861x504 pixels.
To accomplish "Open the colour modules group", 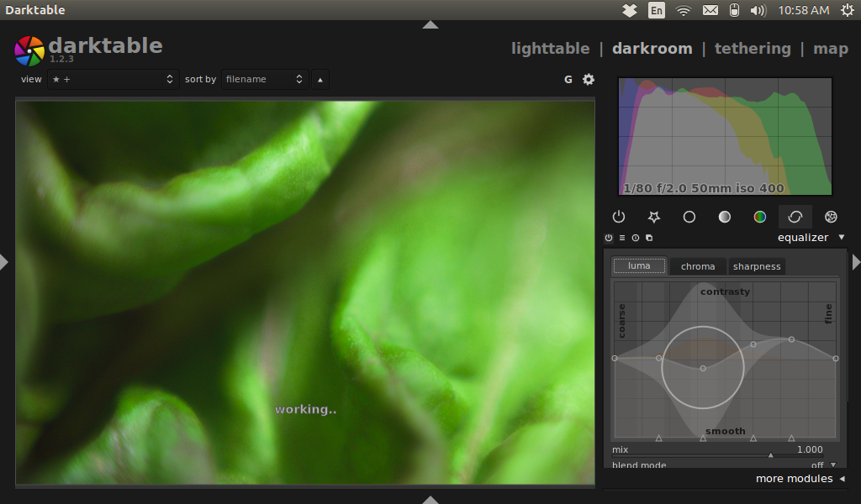I will 759,217.
